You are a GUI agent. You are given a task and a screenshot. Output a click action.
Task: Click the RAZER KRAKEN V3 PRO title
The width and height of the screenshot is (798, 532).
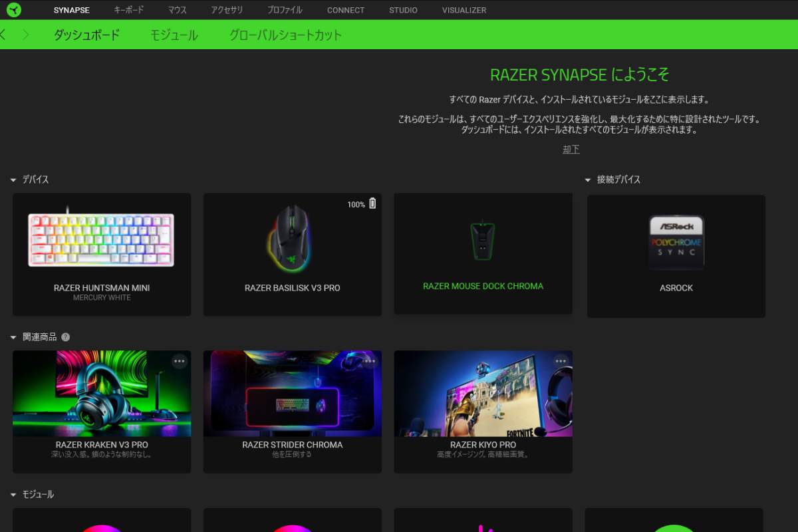pos(102,445)
